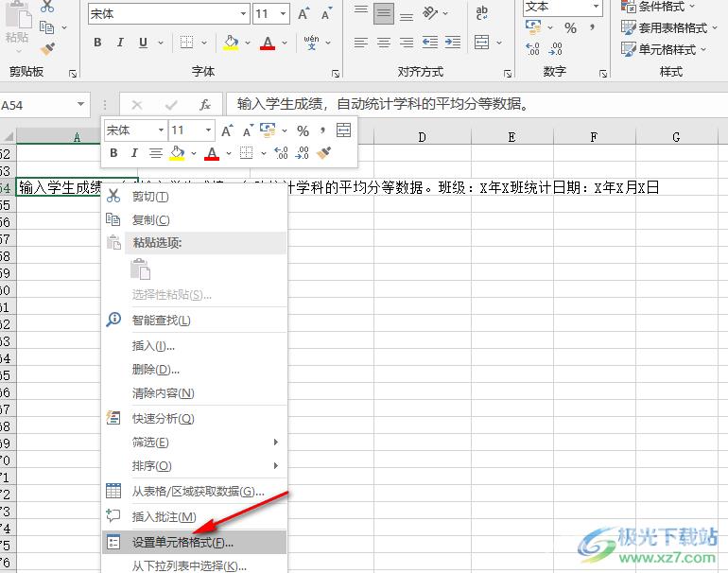Open the phonetic guide (wén) tool in the ribbon
Screen dimensions: 728x573
pos(312,43)
